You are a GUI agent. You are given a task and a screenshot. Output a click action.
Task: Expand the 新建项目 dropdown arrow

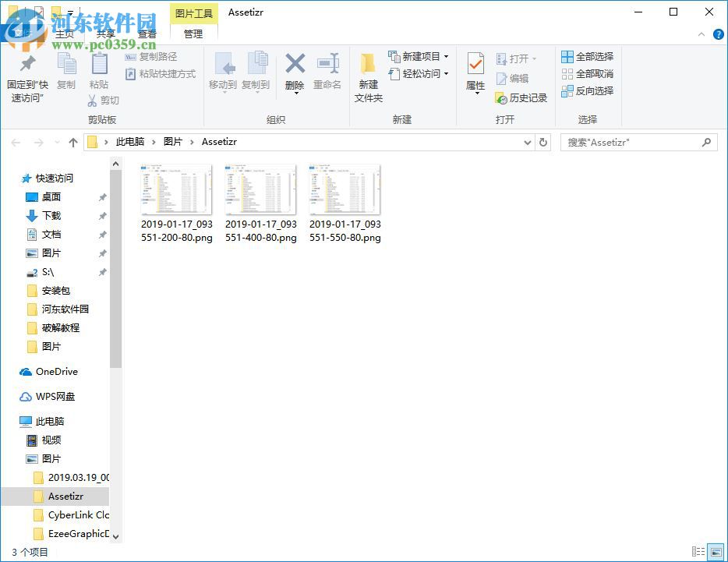pos(446,56)
